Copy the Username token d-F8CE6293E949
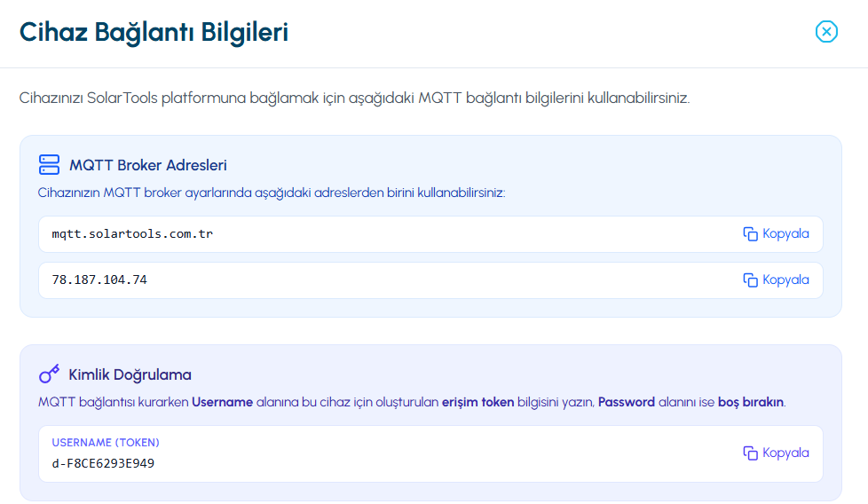This screenshot has height=504, width=868. pos(776,453)
